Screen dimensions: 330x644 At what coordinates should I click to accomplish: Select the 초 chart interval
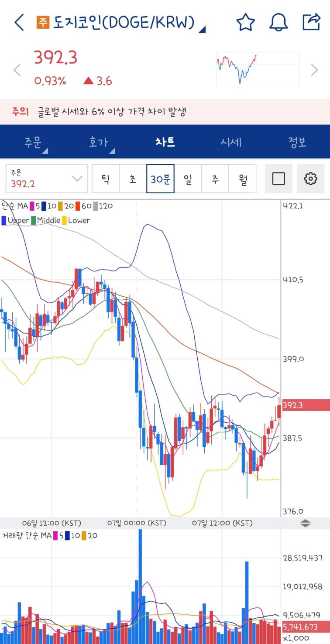(x=133, y=178)
